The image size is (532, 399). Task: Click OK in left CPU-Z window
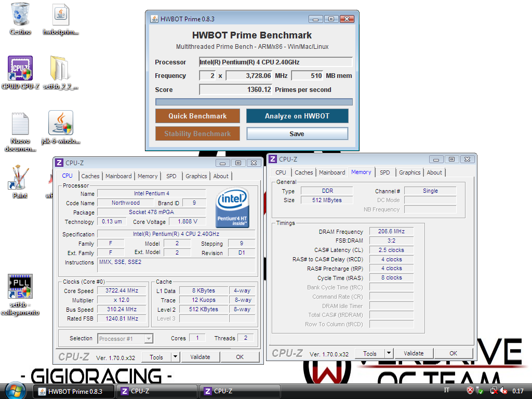point(240,357)
